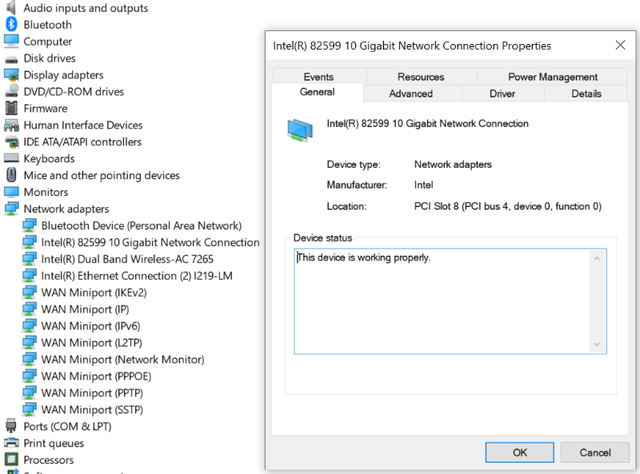Click the Ports (COM & LPT) icon
The image size is (640, 474).
click(11, 426)
